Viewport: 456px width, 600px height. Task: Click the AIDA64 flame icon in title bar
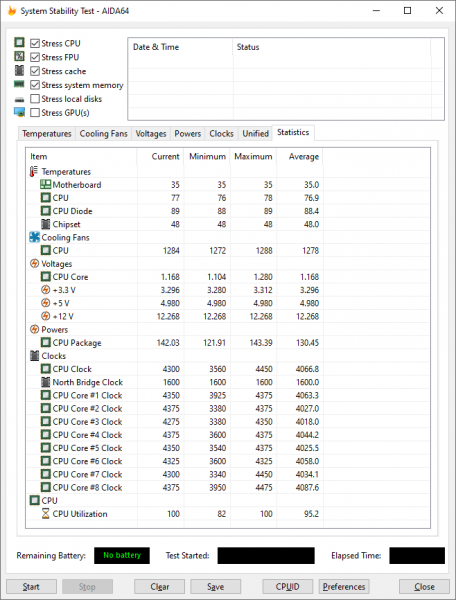click(12, 11)
